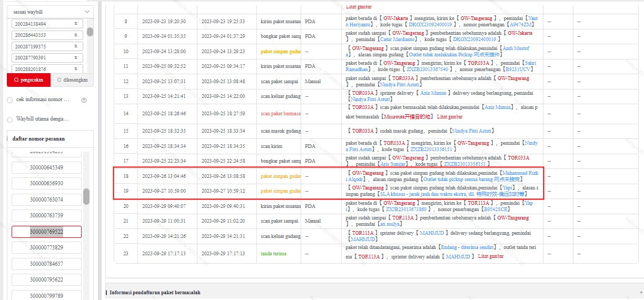Image resolution: width=644 pixels, height=300 pixels.
Task: Select order number 300000795622
Action: click(x=46, y=279)
